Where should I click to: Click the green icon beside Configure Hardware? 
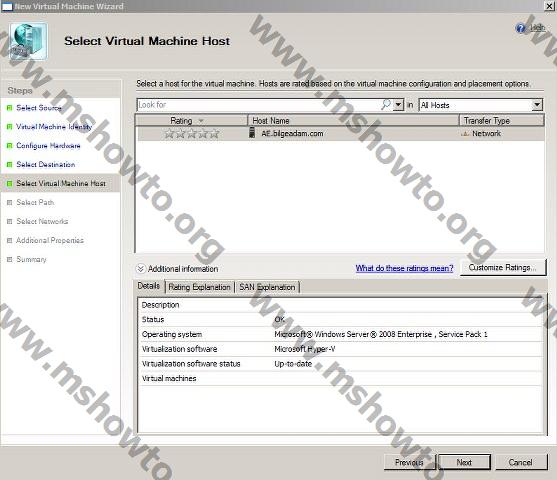10,146
